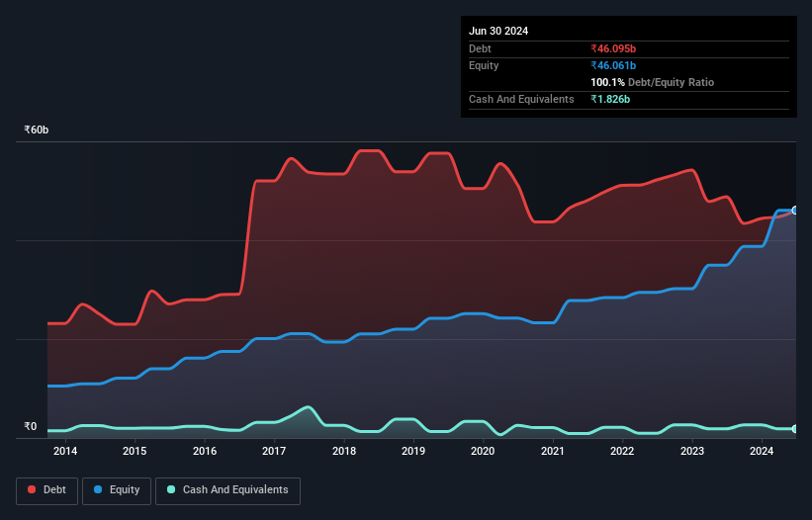The image size is (812, 520).
Task: Click the 2021 x-axis label
Action: tap(553, 451)
